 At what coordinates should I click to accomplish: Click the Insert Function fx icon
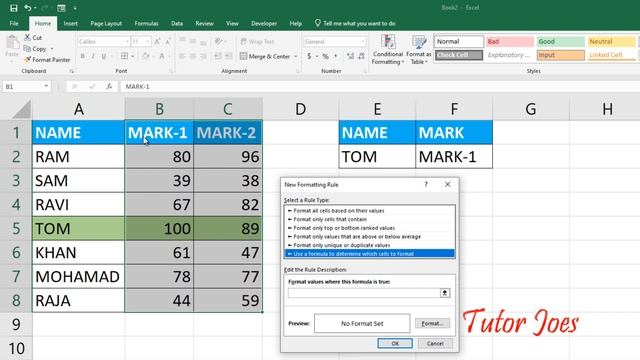109,87
